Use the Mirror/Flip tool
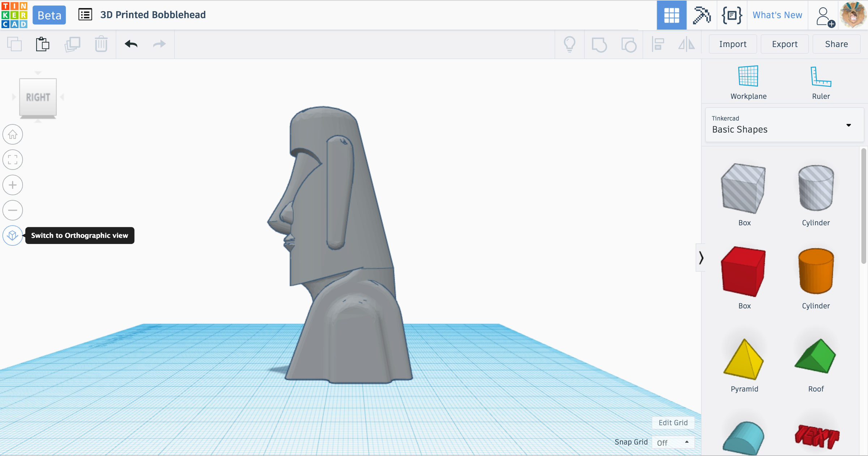The height and width of the screenshot is (456, 868). (686, 44)
